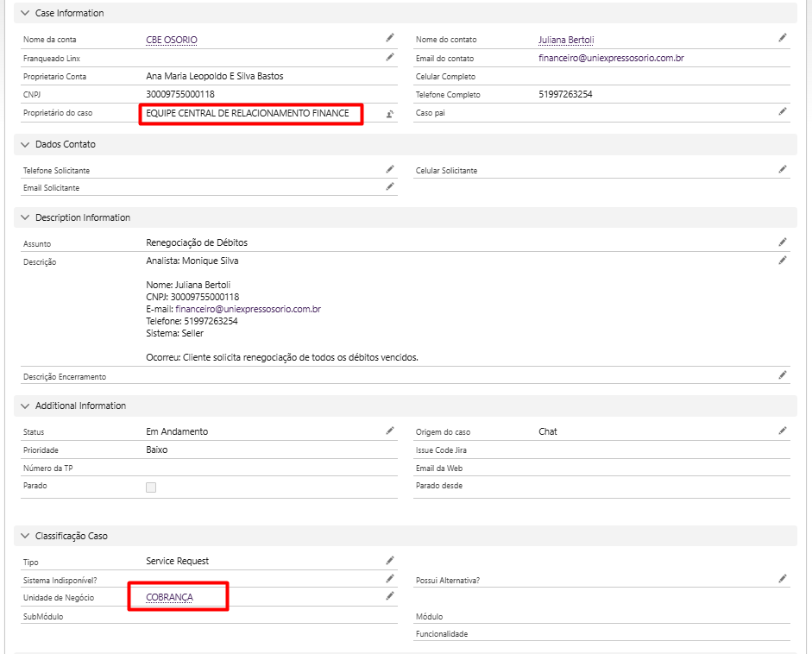The height and width of the screenshot is (654, 812).
Task: Toggle the Parado checkbox
Action: point(151,487)
